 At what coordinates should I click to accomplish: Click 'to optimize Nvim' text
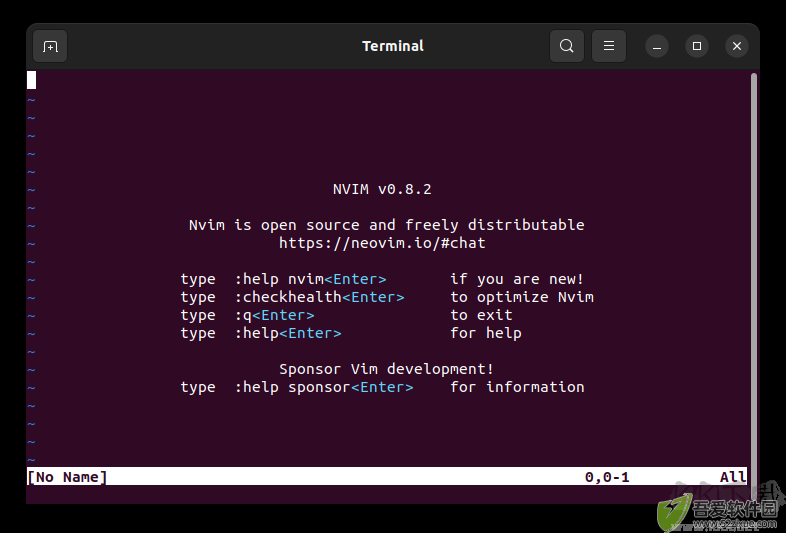[x=522, y=297]
